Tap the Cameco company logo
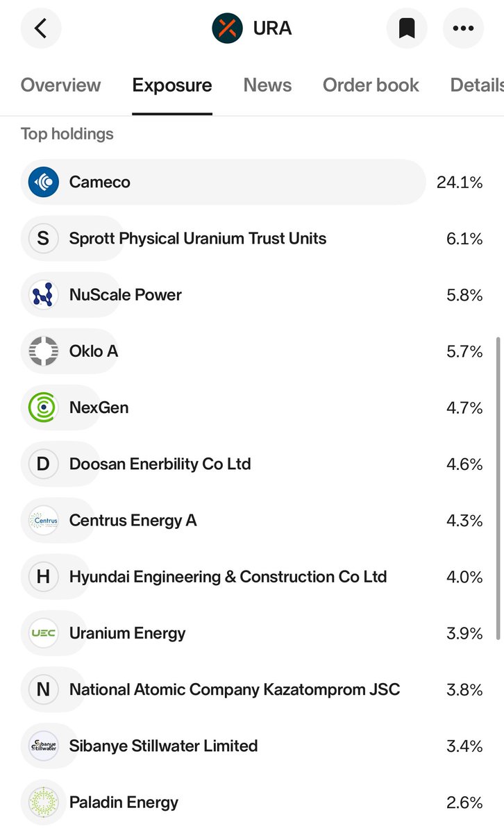This screenshot has height=833, width=504. 43,182
